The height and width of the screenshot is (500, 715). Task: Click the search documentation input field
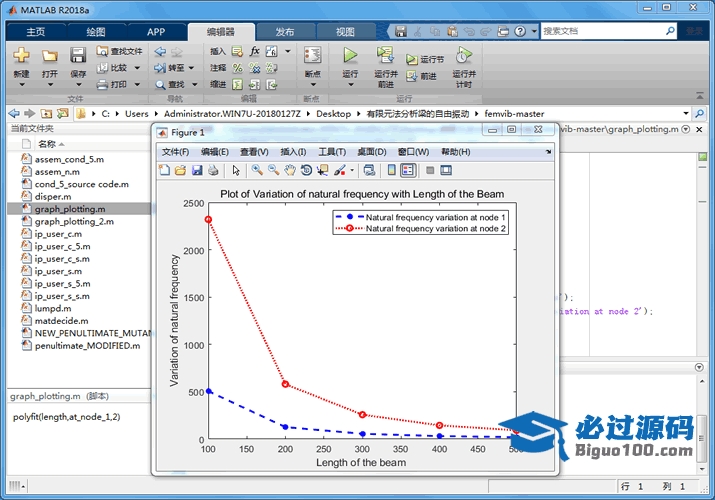pyautogui.click(x=602, y=31)
